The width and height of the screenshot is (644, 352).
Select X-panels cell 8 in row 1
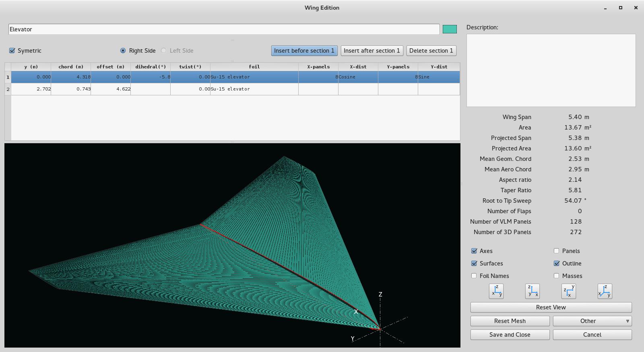tap(318, 77)
